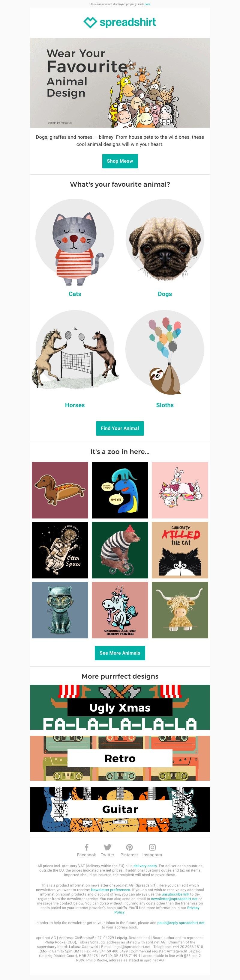Viewport: 240px width, 980px height.
Task: Select the Dogs category link
Action: (165, 294)
